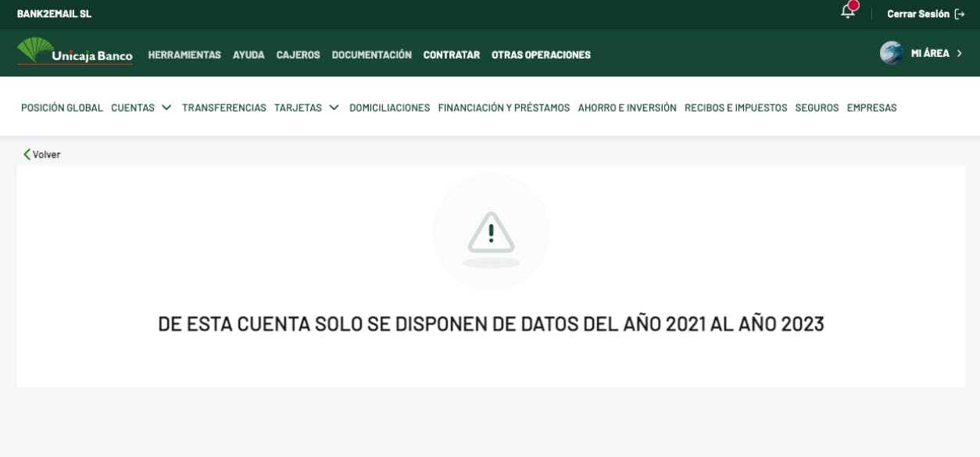Open the Documentación menu
Screen dimensions: 980x457
pyautogui.click(x=372, y=55)
